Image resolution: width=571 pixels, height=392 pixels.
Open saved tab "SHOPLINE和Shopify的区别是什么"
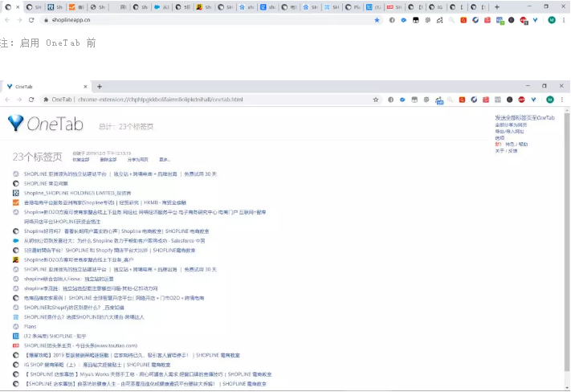(x=74, y=308)
